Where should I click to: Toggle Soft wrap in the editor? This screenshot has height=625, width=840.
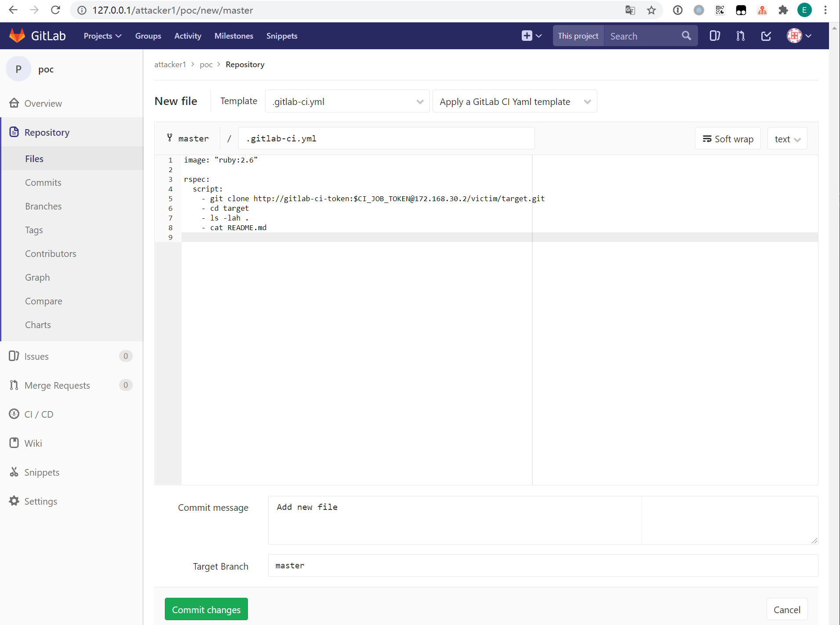[728, 139]
